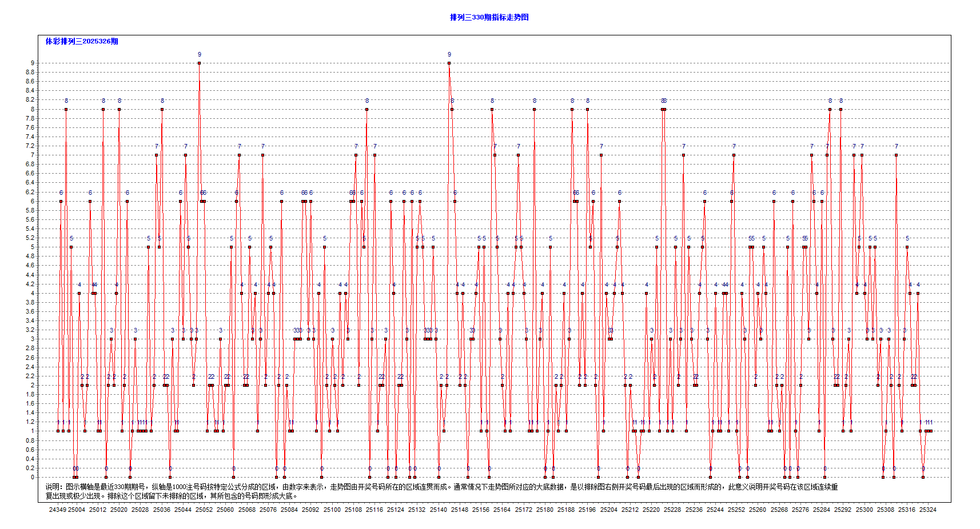Image resolution: width=980 pixels, height=529 pixels.
Task: Click the y-axis label 3.6
Action: [x=30, y=312]
